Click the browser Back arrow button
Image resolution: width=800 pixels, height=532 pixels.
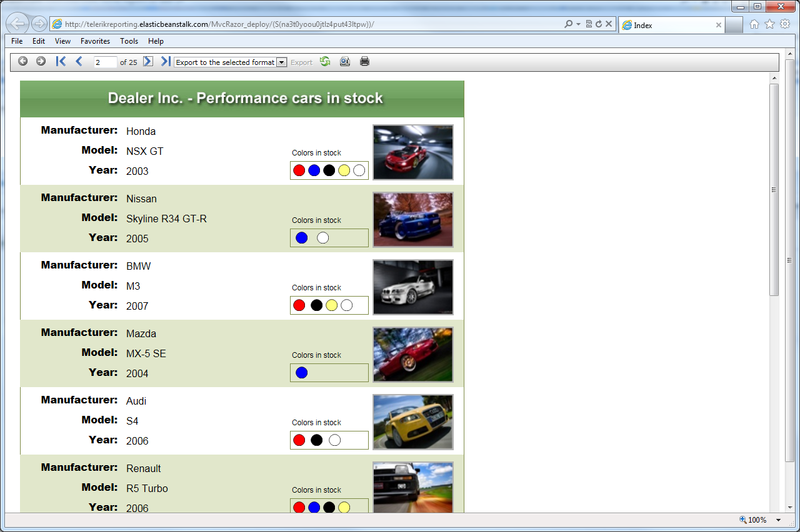tap(17, 24)
